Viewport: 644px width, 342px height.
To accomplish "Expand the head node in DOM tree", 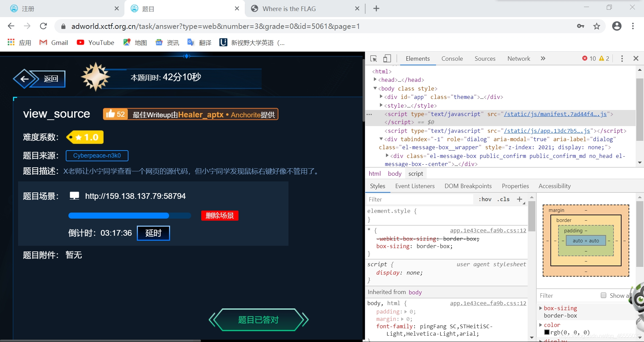I will 375,79.
